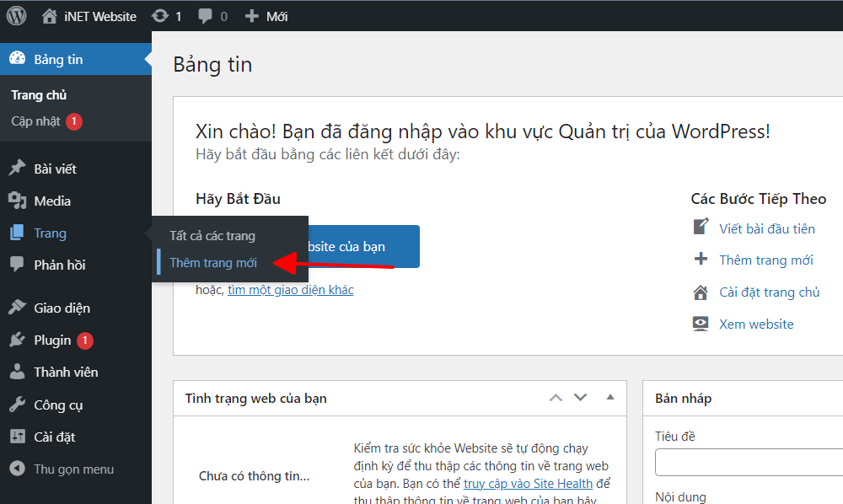Open the Bảng tin menu item
The width and height of the screenshot is (843, 504).
pyautogui.click(x=76, y=59)
